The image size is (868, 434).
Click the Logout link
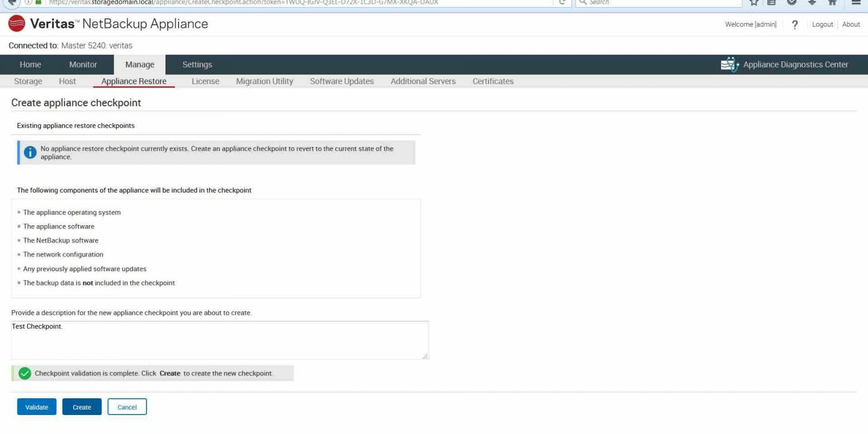(x=822, y=24)
